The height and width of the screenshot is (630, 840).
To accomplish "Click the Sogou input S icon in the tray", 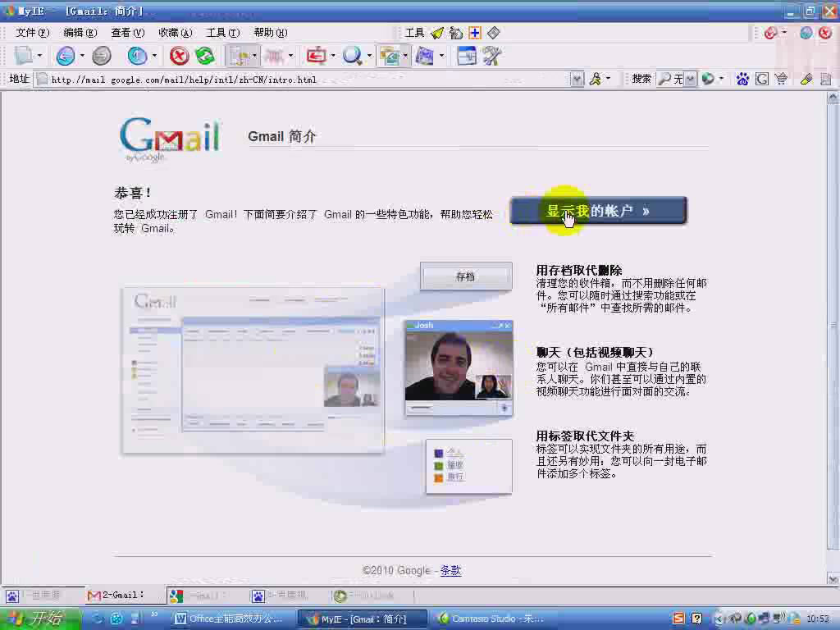I will click(x=678, y=619).
